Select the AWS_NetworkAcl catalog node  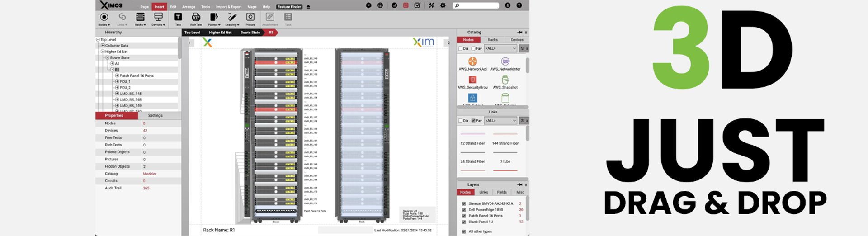(x=472, y=64)
